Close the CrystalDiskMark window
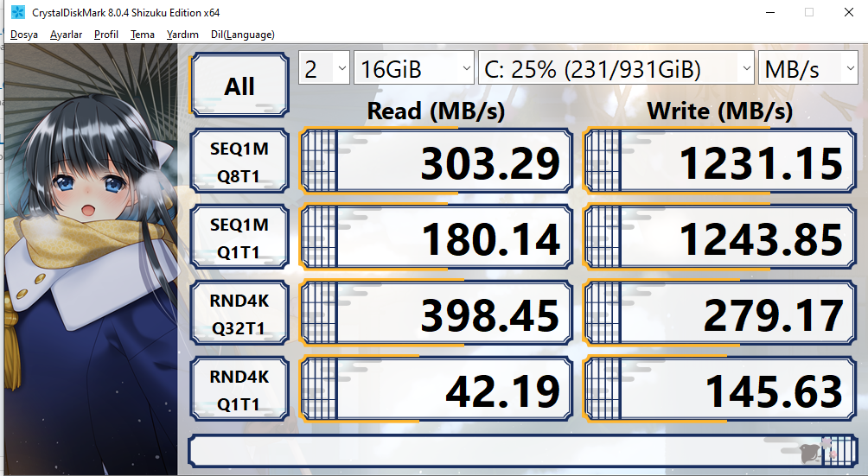The image size is (868, 476). tap(849, 12)
